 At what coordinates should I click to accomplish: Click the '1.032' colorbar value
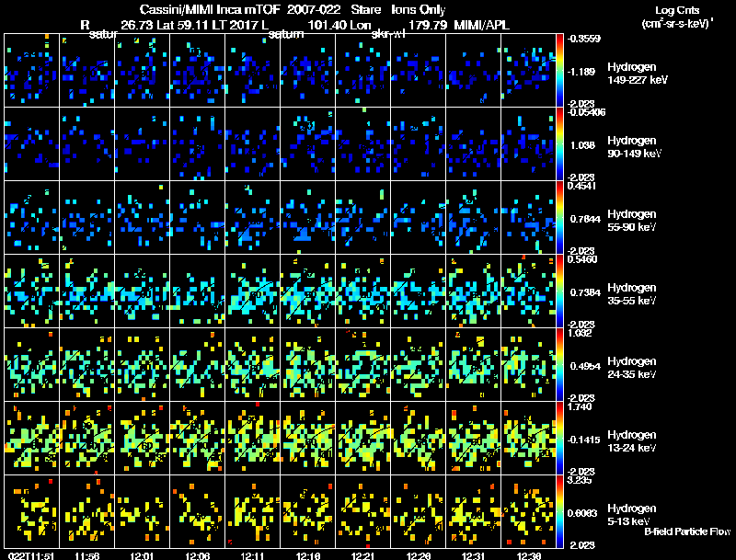pyautogui.click(x=580, y=333)
